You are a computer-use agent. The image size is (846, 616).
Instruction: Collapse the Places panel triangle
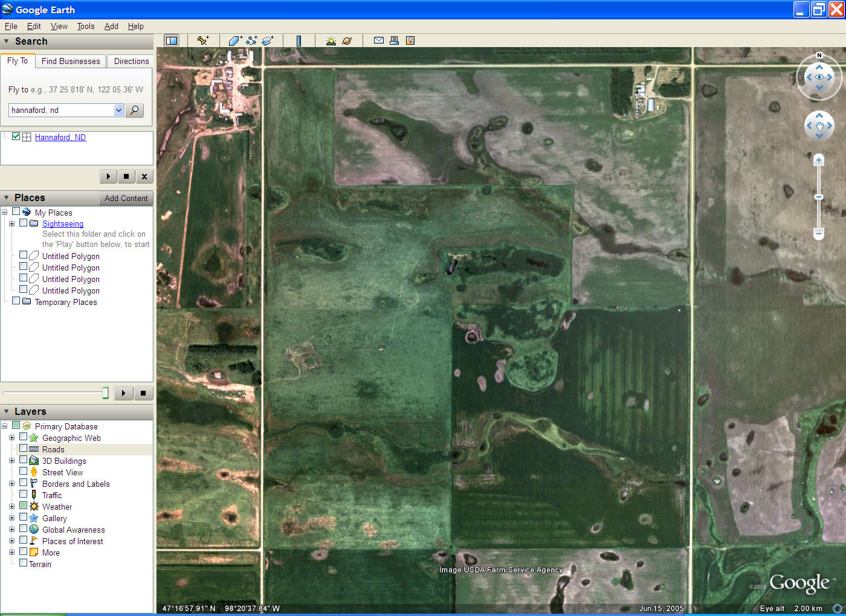pos(7,197)
